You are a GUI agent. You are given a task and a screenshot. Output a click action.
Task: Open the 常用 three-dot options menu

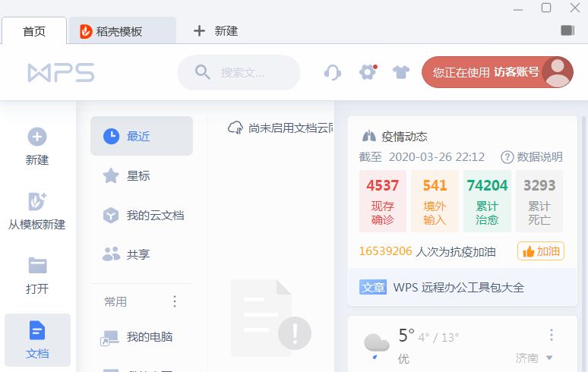click(175, 301)
